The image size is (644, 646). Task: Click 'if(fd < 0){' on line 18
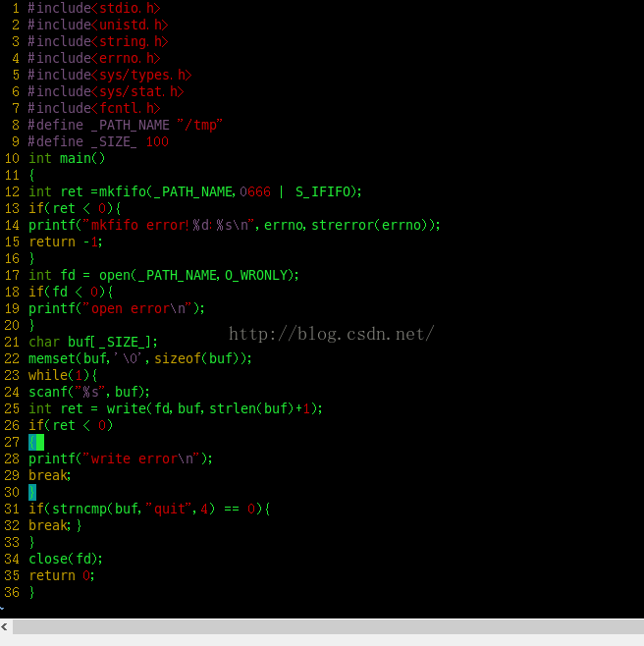pyautogui.click(x=71, y=292)
